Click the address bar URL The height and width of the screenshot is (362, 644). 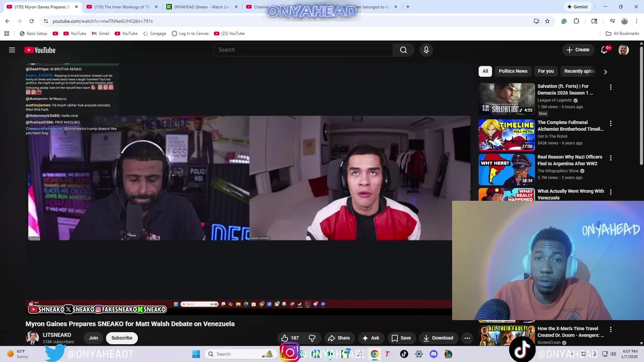click(102, 21)
